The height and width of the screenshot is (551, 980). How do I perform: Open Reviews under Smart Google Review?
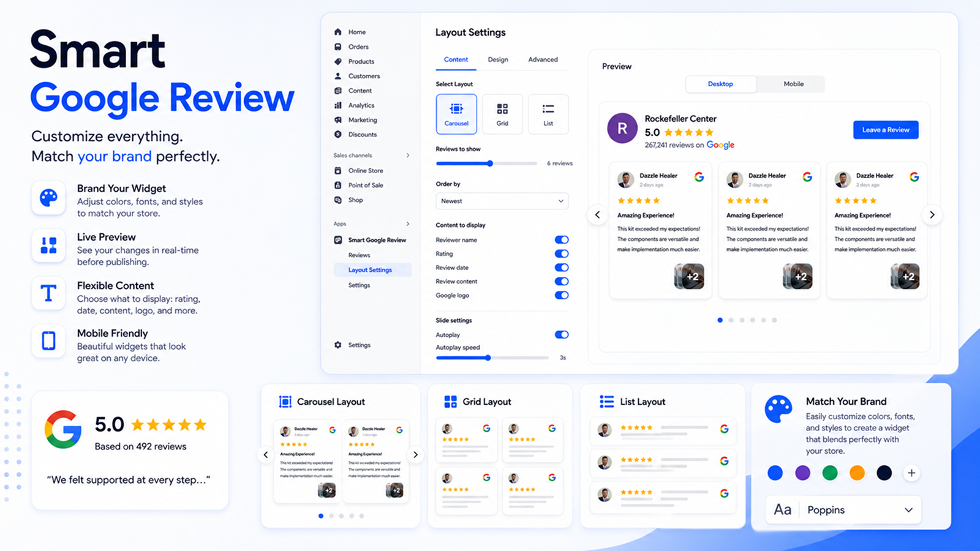point(360,255)
